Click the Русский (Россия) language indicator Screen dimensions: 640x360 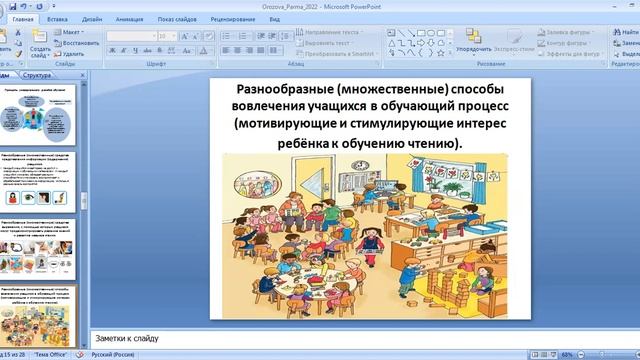(113, 355)
